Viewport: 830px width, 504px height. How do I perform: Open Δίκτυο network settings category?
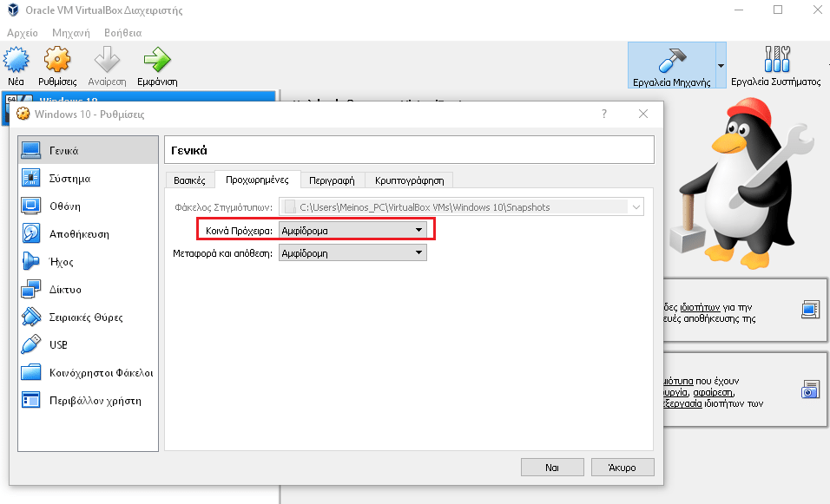[x=88, y=289]
